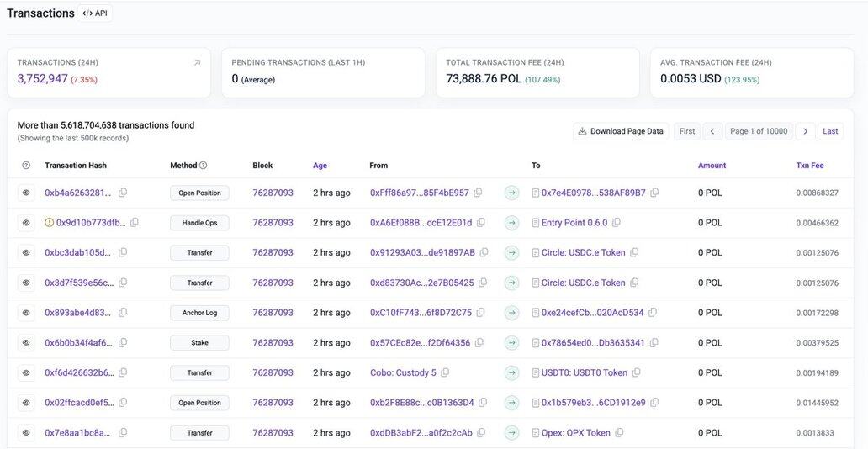Viewport: 868px width, 449px height.
Task: Copy transaction hash 0xbc3dab105d
Action: [x=123, y=252]
